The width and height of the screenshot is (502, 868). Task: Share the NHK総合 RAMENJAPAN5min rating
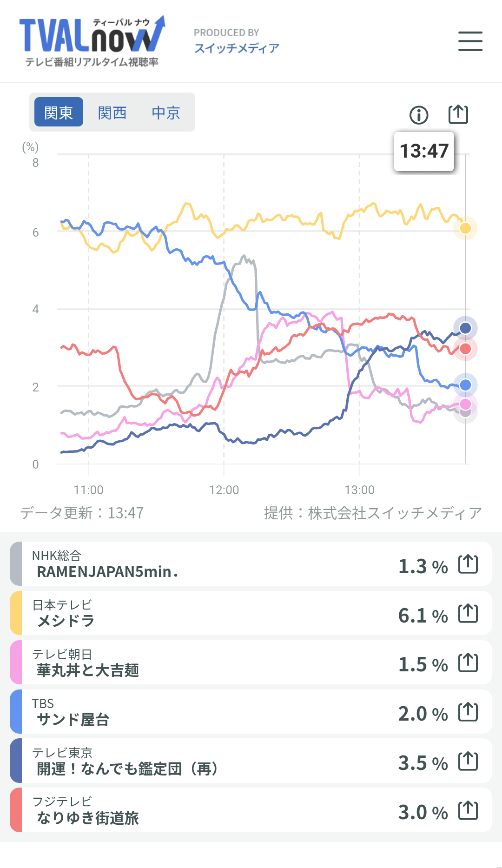[x=468, y=564]
